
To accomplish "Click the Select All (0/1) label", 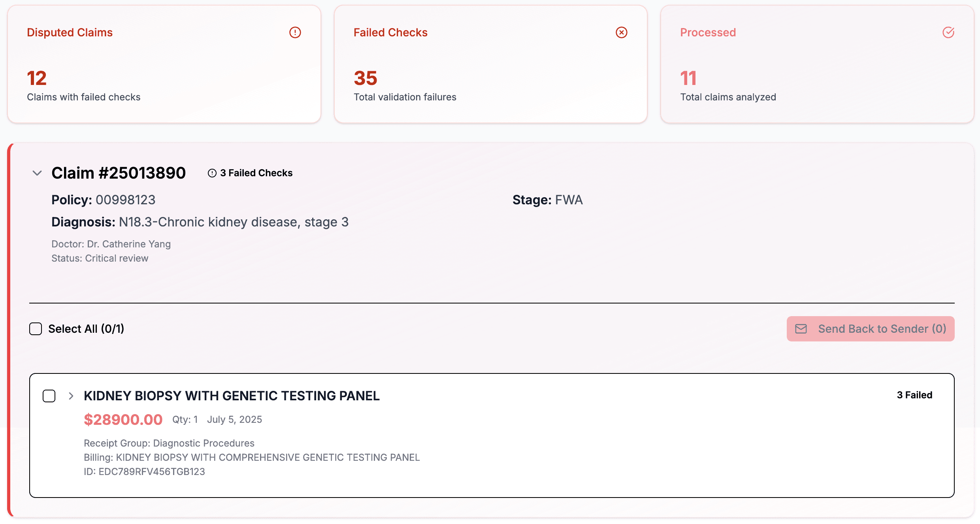I will [86, 329].
